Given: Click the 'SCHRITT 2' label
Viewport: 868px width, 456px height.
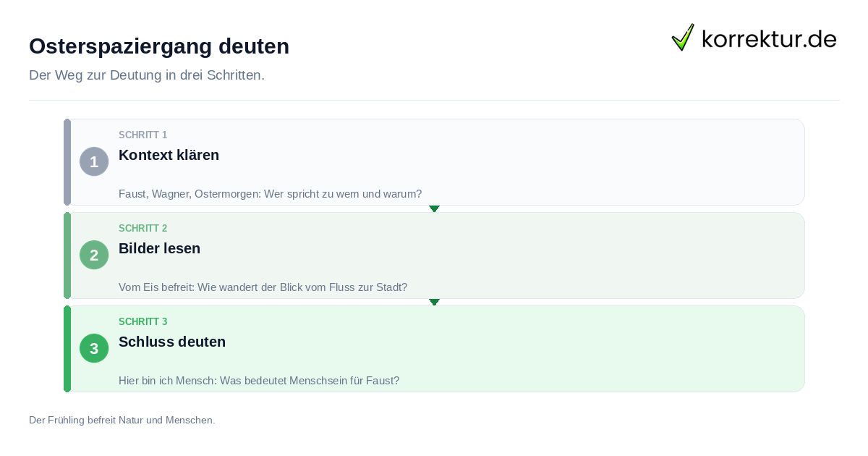Looking at the screenshot, I should tap(142, 228).
